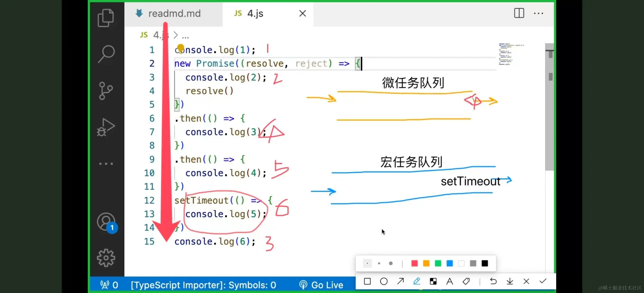The width and height of the screenshot is (644, 293).
Task: Select the mosaic blur tool
Action: point(433,281)
